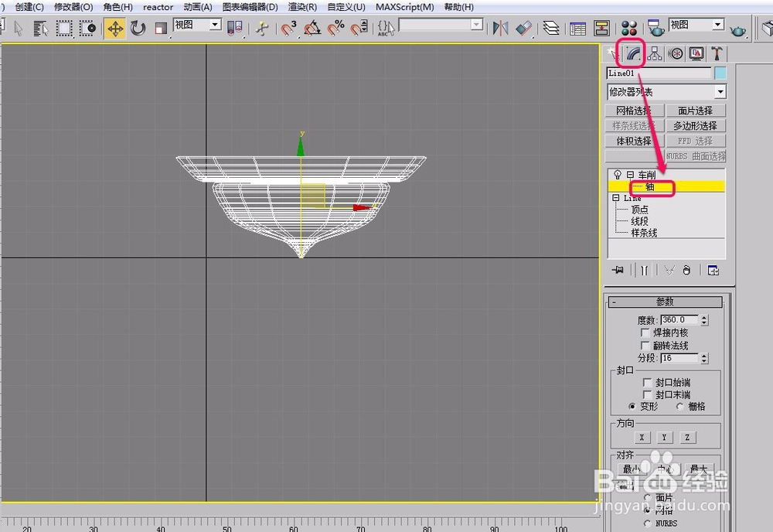Open the Curve Editor icon
Viewport: 773px width, 532px height.
click(x=577, y=29)
